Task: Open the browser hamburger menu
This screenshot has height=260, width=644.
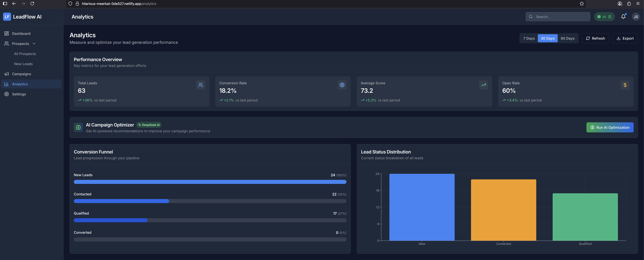Action: click(x=638, y=4)
